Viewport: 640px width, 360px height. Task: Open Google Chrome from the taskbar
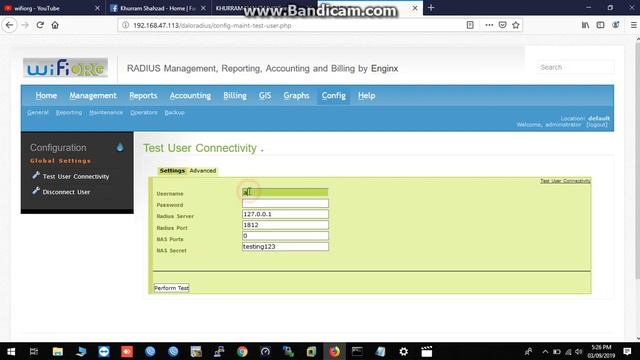242,351
